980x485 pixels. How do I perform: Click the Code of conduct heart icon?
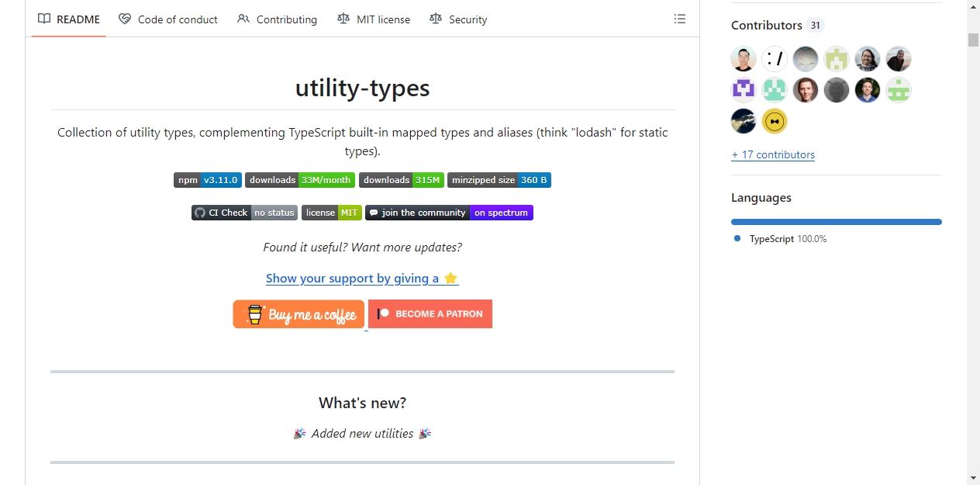pyautogui.click(x=125, y=19)
